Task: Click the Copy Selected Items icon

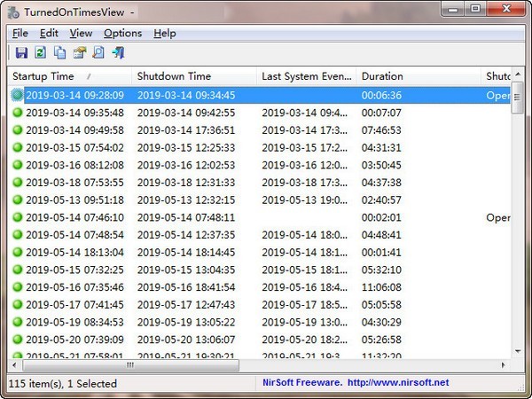Action: 59,53
